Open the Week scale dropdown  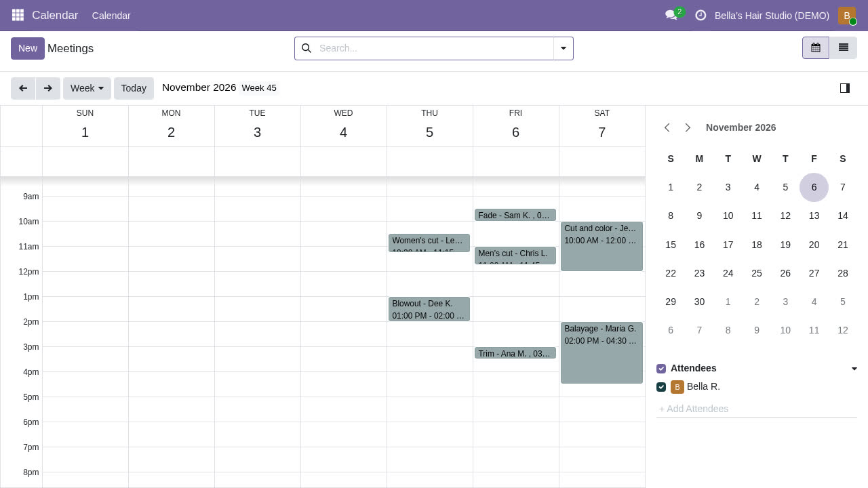pyautogui.click(x=87, y=88)
